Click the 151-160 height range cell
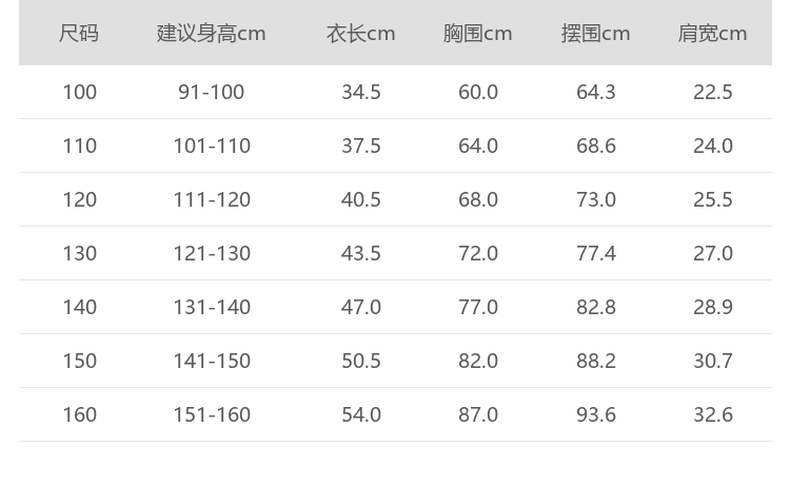The width and height of the screenshot is (790, 485). pos(211,414)
